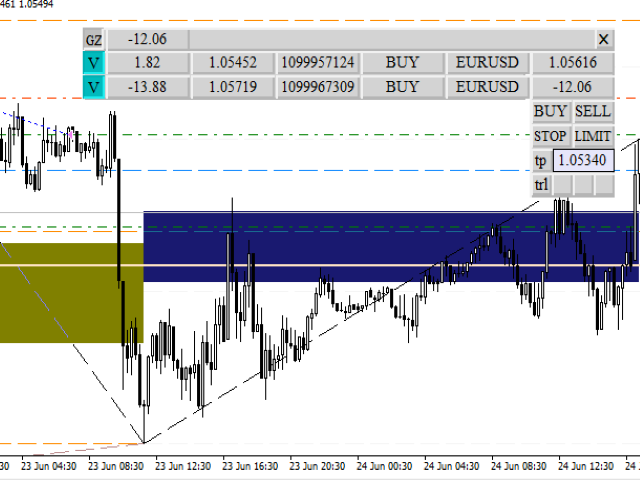Click the 23 Jun 16:30 time axis label

(250, 466)
